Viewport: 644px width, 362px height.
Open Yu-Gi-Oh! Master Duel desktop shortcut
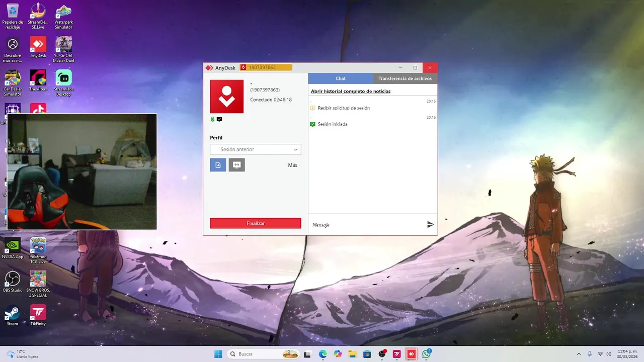point(63,50)
